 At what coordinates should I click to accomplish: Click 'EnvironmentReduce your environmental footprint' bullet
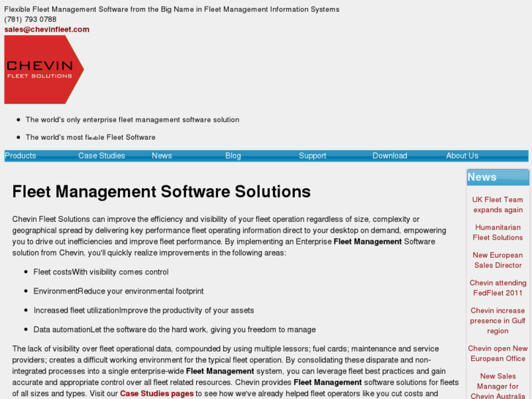(x=119, y=291)
